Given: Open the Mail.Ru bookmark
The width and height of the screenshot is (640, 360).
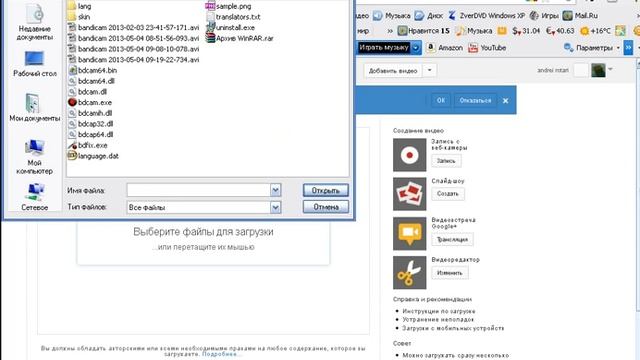Looking at the screenshot, I should 580,16.
